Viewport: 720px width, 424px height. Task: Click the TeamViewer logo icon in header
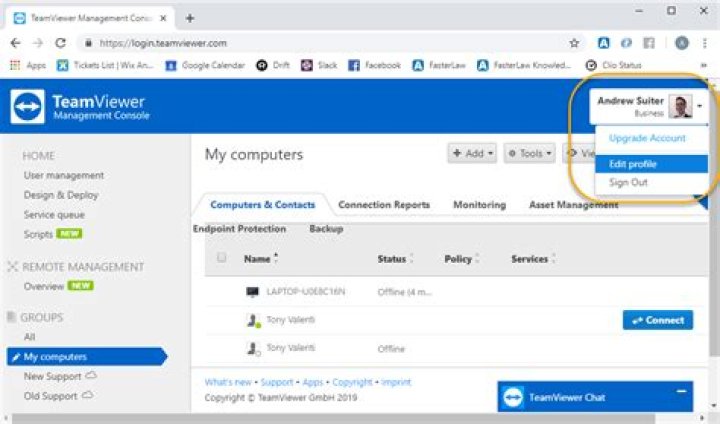point(28,107)
